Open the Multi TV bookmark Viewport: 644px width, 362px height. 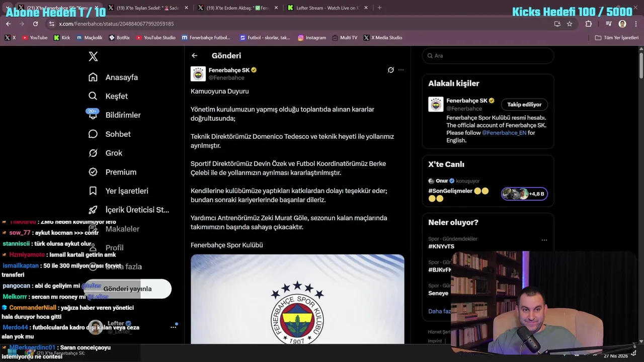pyautogui.click(x=345, y=38)
